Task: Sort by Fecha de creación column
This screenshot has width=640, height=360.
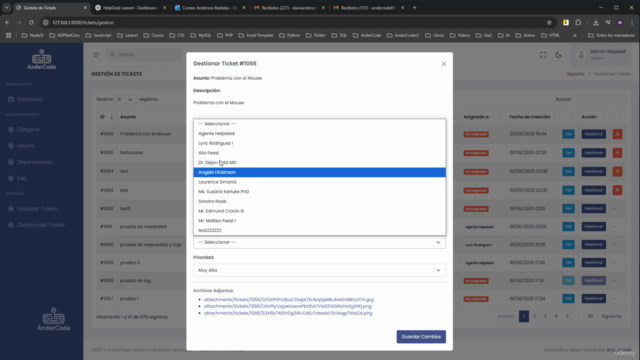Action: pos(532,117)
